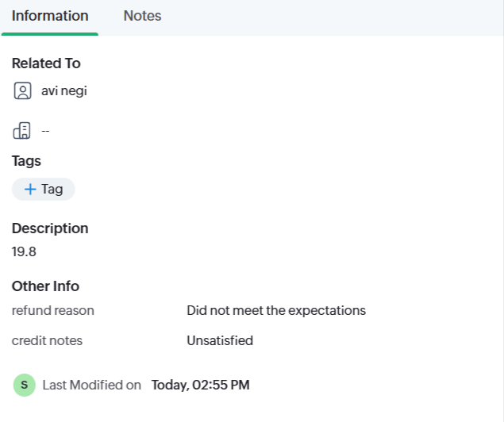Click the green S user avatar
The width and height of the screenshot is (504, 422).
(x=25, y=386)
